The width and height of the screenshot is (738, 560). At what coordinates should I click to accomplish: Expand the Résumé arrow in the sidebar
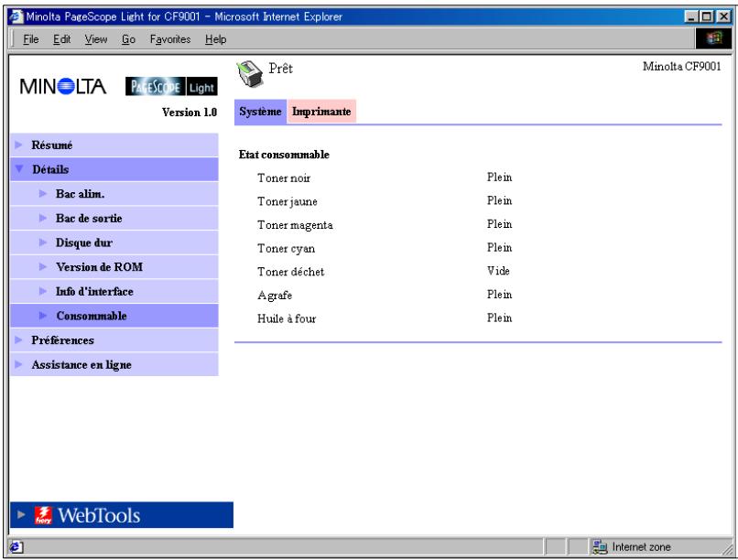(x=18, y=145)
